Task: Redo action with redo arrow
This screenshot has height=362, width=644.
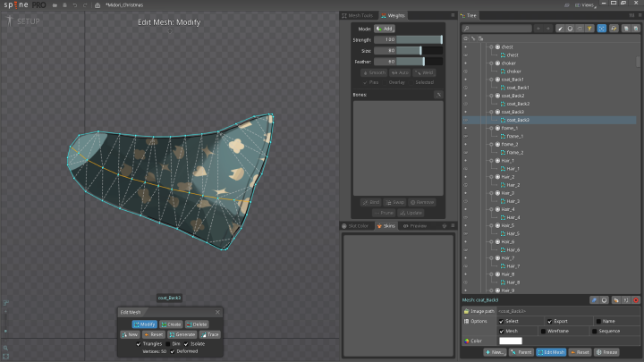Action: 85,5
